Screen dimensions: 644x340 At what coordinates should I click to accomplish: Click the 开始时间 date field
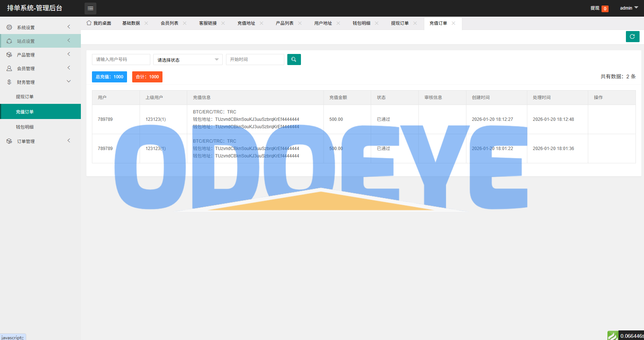255,59
